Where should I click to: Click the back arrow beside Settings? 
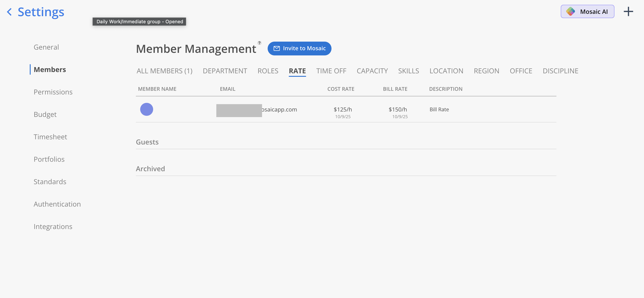coord(9,12)
